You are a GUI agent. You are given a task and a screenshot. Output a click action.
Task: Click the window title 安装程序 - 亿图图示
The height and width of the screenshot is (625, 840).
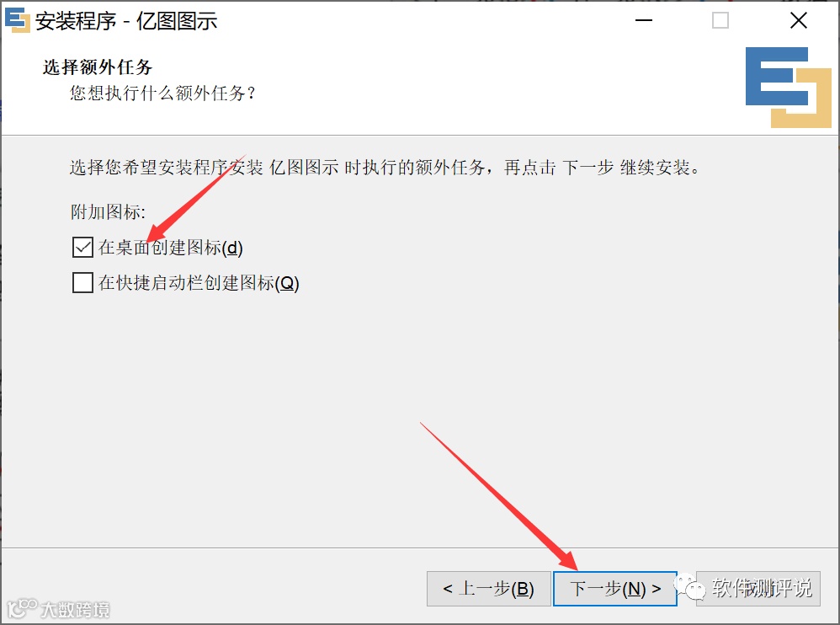(x=126, y=21)
